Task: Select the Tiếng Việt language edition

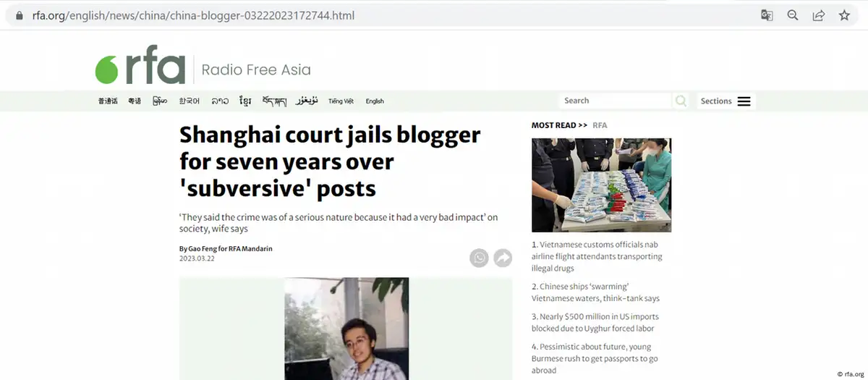Action: coord(341,101)
